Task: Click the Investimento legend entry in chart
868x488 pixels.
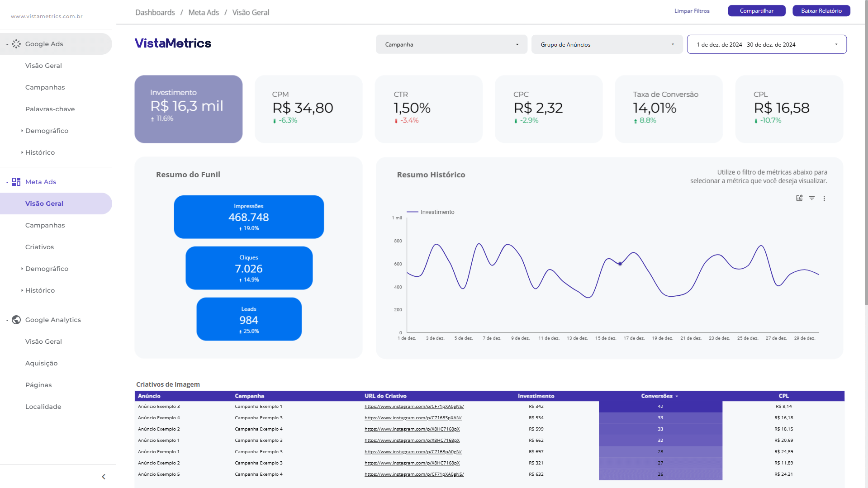Action: [431, 212]
